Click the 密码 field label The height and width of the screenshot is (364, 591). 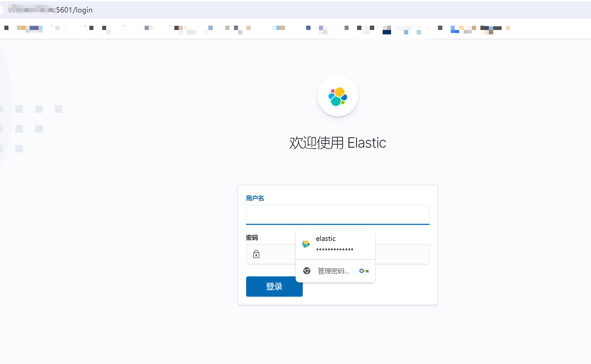coord(252,238)
